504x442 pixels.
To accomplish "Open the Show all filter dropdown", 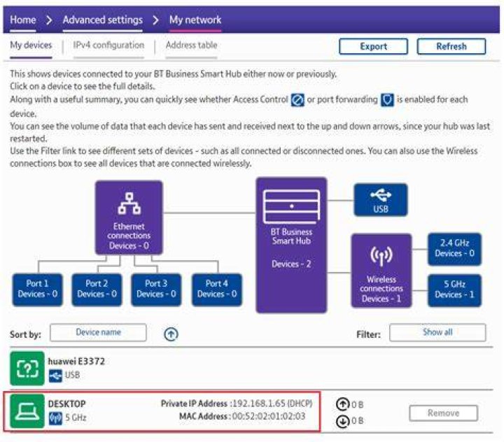I will (x=437, y=332).
